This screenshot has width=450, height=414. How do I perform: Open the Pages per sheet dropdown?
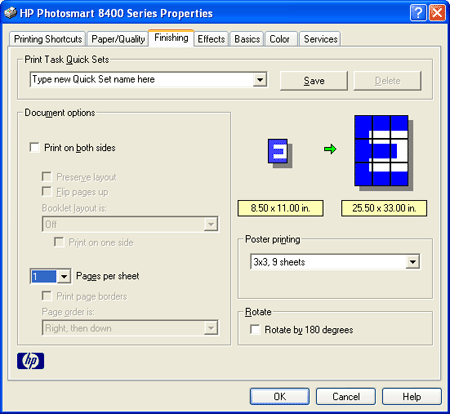[x=64, y=276]
